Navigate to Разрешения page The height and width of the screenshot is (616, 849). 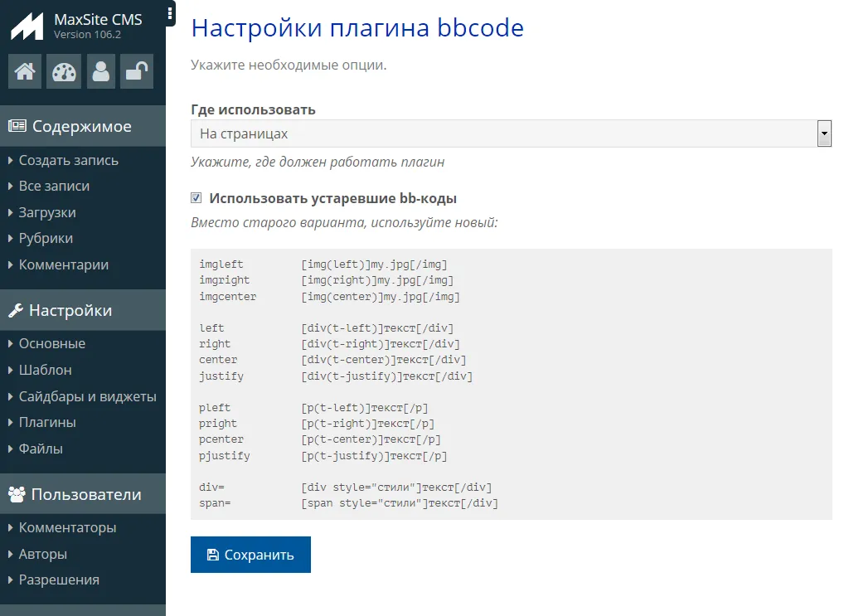tap(59, 580)
